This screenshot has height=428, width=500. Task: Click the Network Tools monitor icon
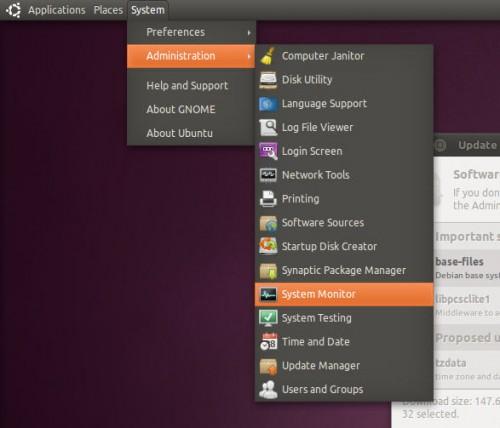[268, 175]
